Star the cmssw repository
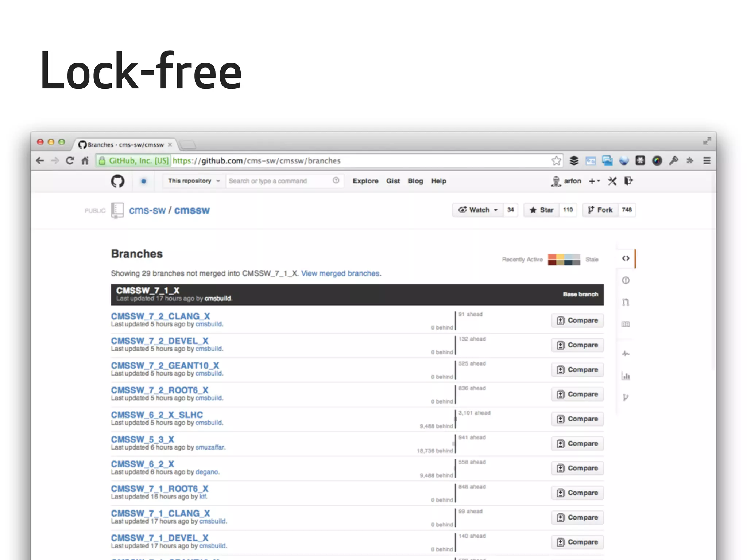This screenshot has height=560, width=747. pos(542,210)
